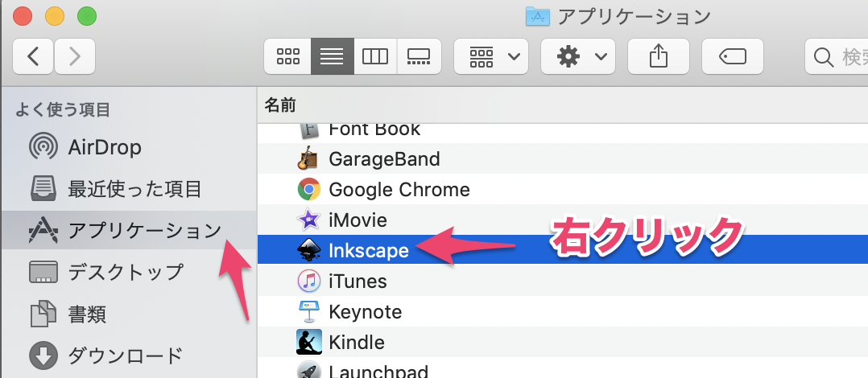Click the GarageBand guitar icon
The image size is (868, 378).
coord(309,159)
